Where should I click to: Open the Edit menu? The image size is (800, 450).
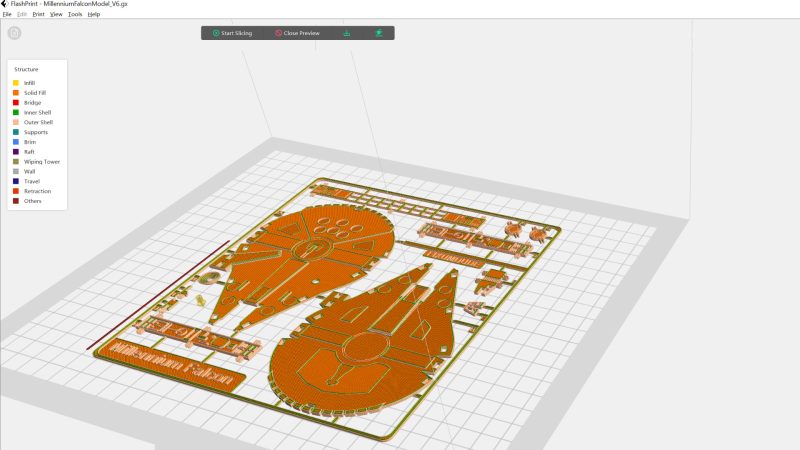click(x=22, y=14)
